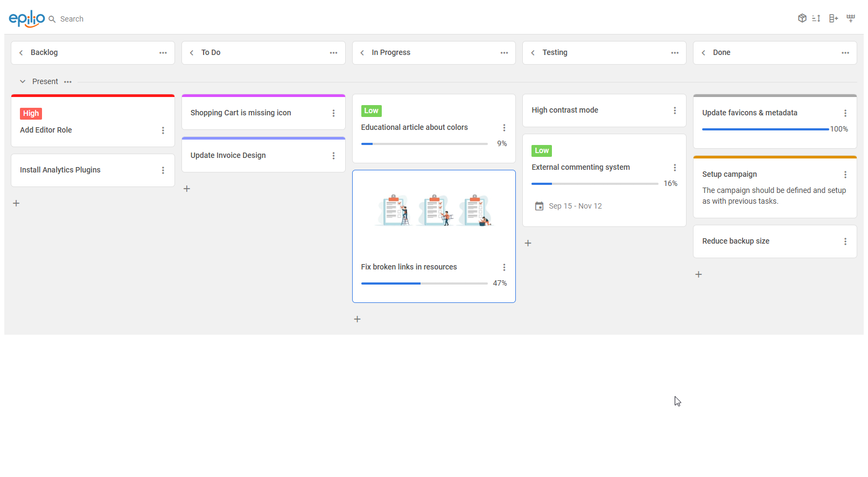Click progress bar on Fix broken links card
This screenshot has height=477, width=868.
[x=424, y=284]
